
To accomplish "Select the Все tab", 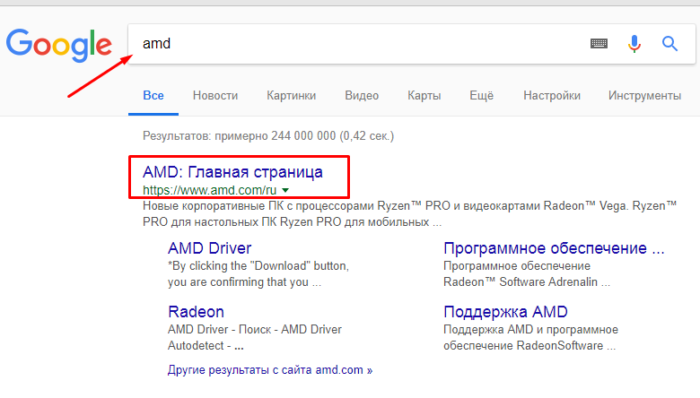I will coord(153,95).
